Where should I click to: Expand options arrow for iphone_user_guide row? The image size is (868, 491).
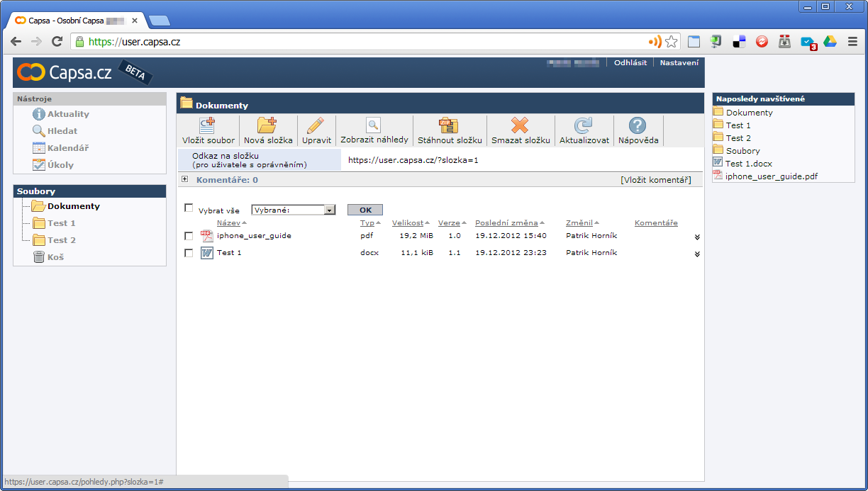[x=696, y=237]
